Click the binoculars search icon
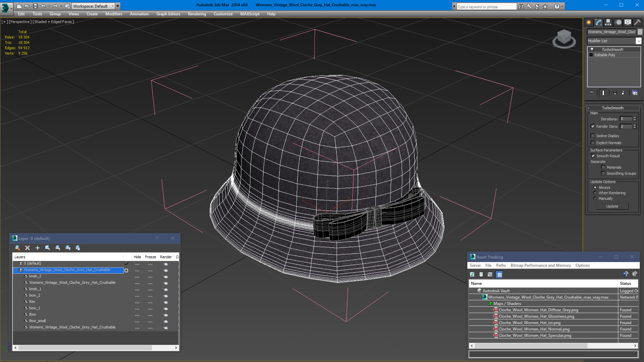 click(x=521, y=6)
